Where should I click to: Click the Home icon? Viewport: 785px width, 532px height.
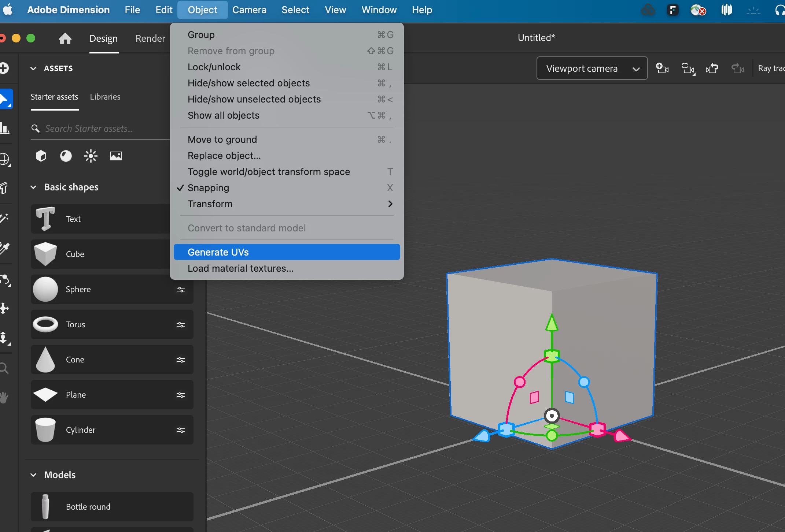point(65,38)
